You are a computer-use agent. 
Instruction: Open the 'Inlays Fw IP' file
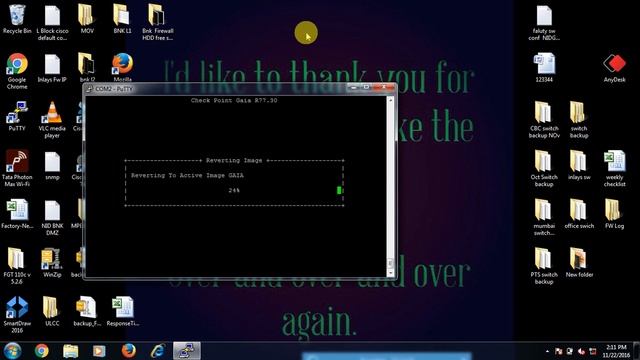pyautogui.click(x=52, y=69)
